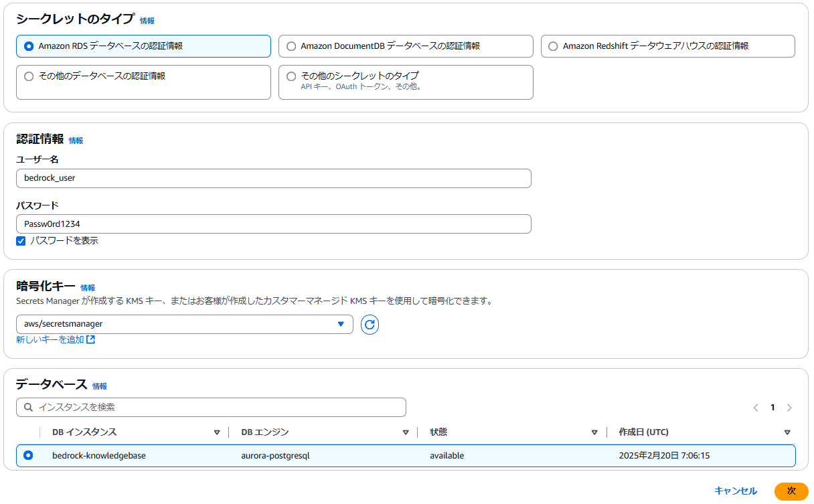Click the available status cell
This screenshot has height=504, width=814.
(447, 456)
